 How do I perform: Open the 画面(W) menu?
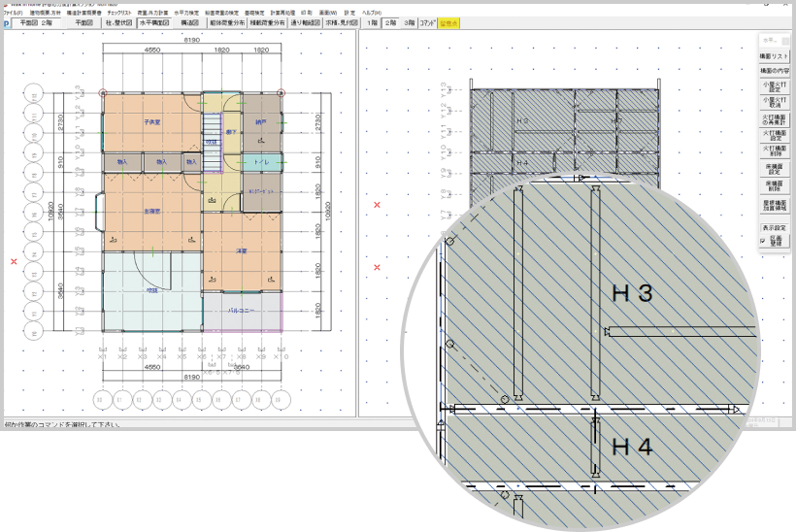(328, 13)
